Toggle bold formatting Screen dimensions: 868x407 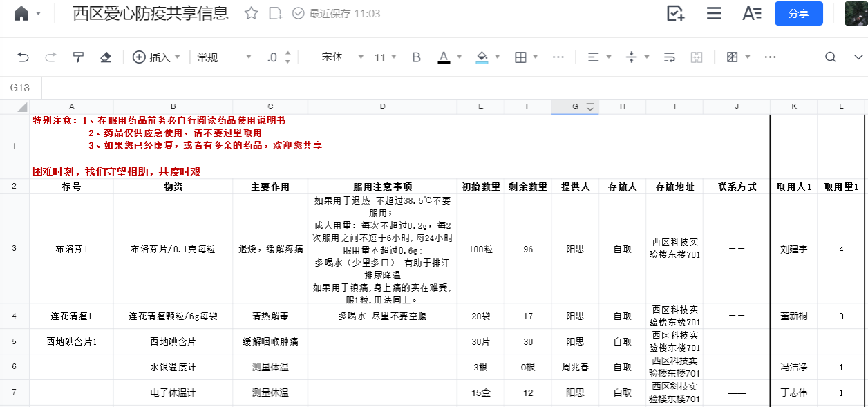pos(416,57)
